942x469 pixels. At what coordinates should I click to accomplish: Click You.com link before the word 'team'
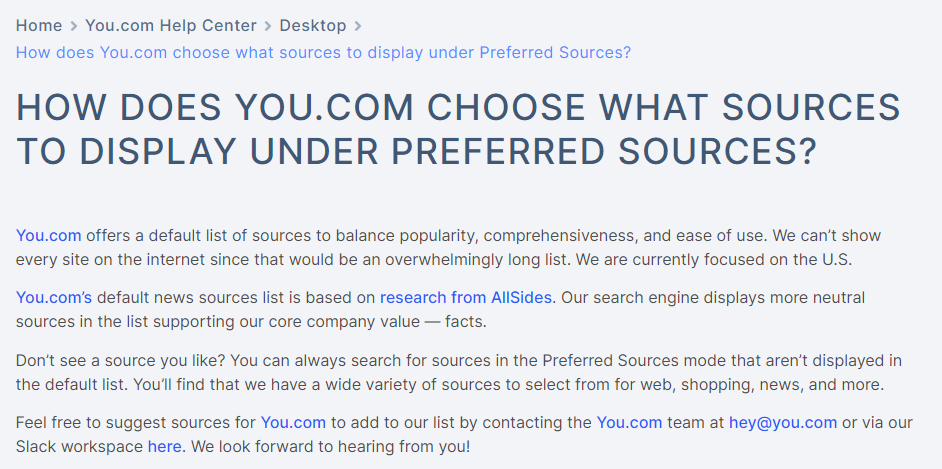coord(629,422)
